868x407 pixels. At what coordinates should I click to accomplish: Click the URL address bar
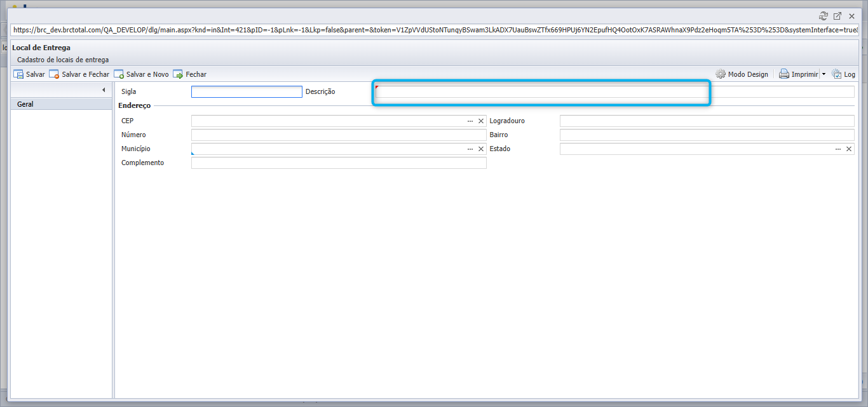(x=435, y=30)
